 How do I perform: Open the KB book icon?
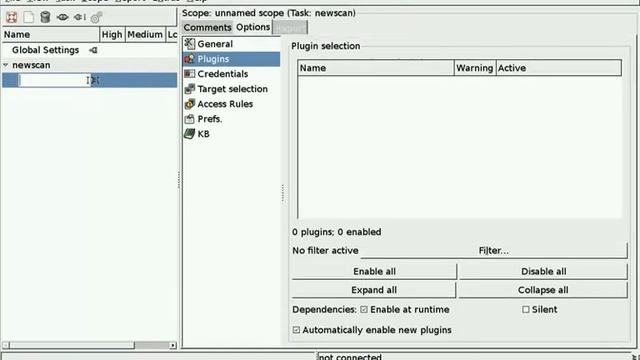click(x=189, y=134)
